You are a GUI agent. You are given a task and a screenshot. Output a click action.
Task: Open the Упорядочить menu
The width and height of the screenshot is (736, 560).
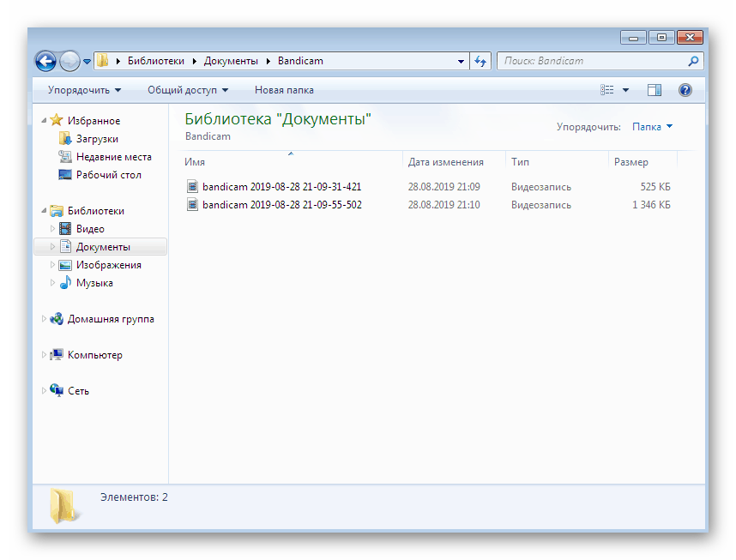pyautogui.click(x=81, y=89)
